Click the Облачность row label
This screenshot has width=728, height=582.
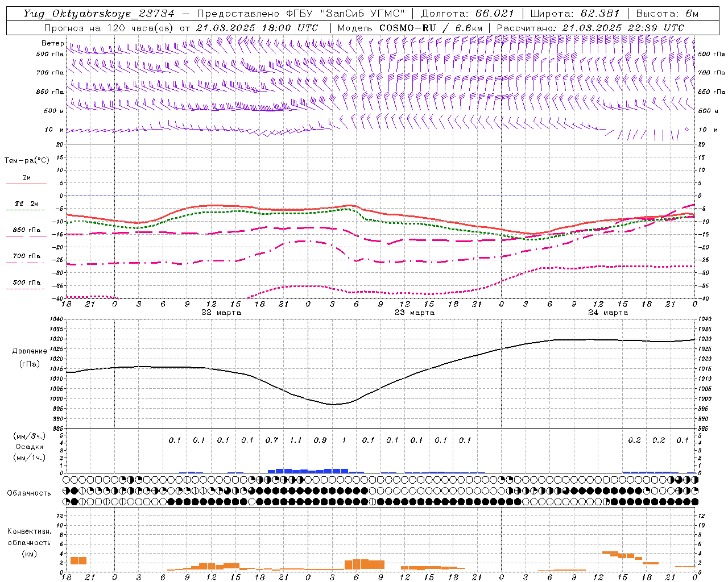point(29,493)
